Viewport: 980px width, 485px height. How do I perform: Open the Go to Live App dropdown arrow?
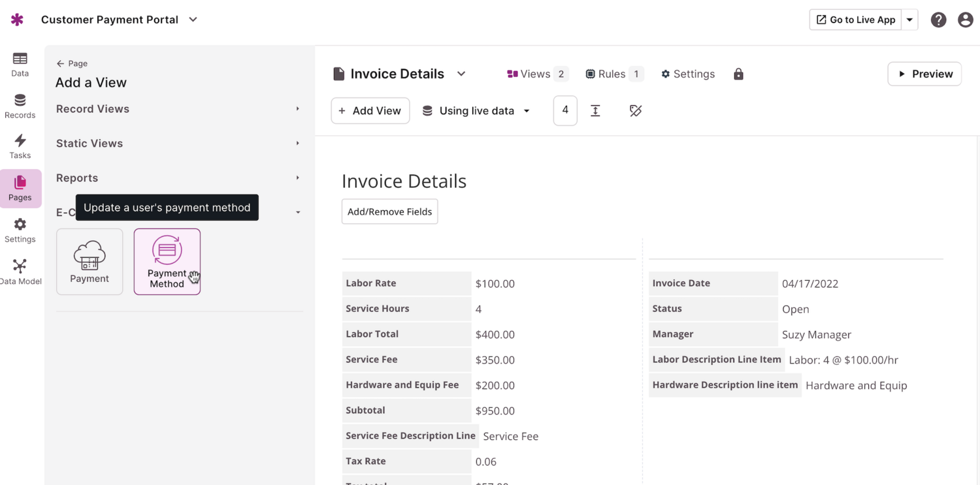click(909, 20)
